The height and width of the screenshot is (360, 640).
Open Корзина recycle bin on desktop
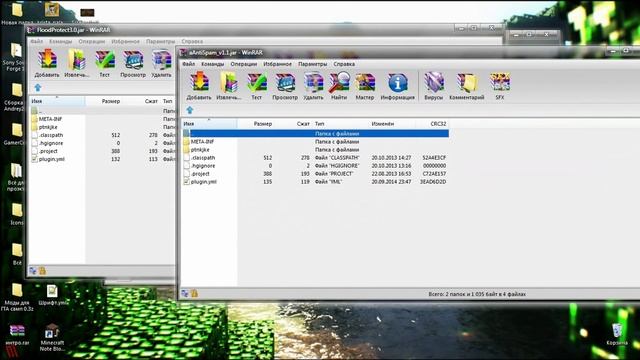coord(617,334)
